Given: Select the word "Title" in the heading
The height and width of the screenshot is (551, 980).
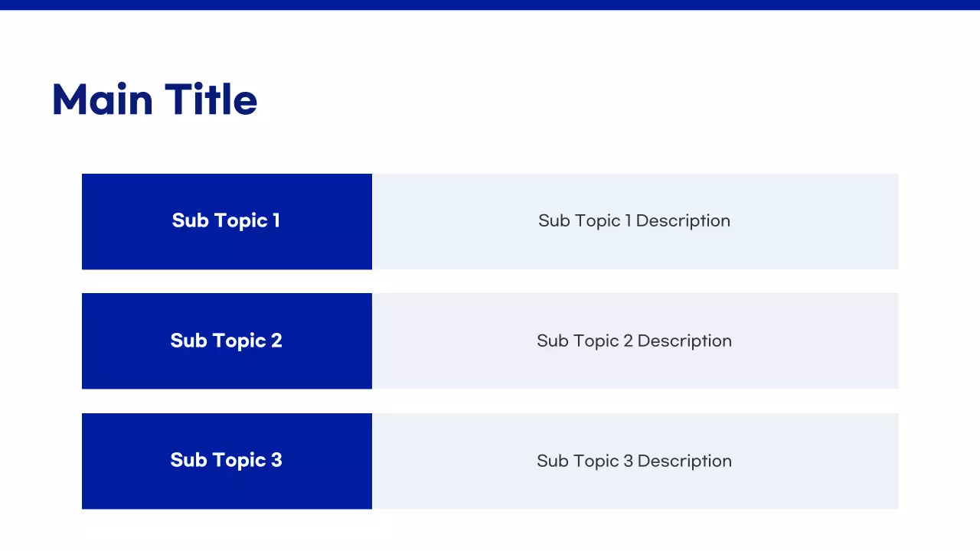Looking at the screenshot, I should point(211,100).
